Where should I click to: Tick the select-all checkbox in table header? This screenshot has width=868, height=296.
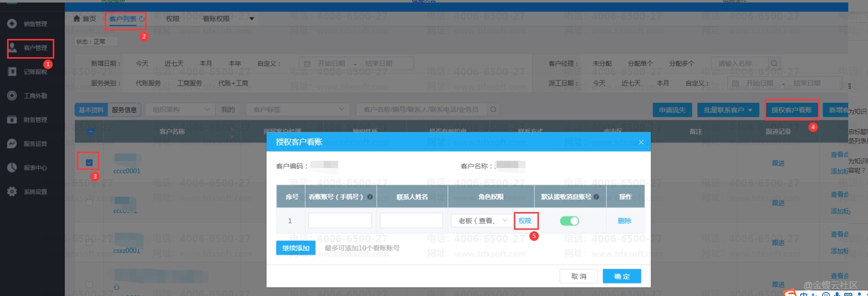pos(90,131)
